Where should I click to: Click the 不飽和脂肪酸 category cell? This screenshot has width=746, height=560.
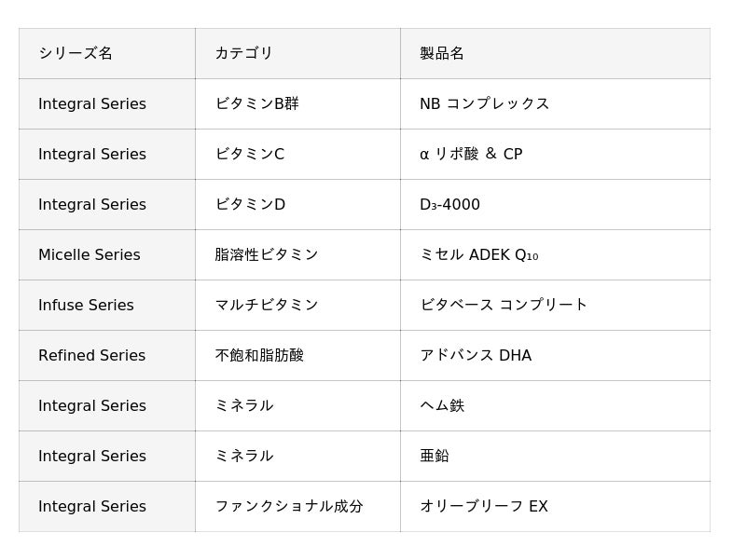point(297,355)
